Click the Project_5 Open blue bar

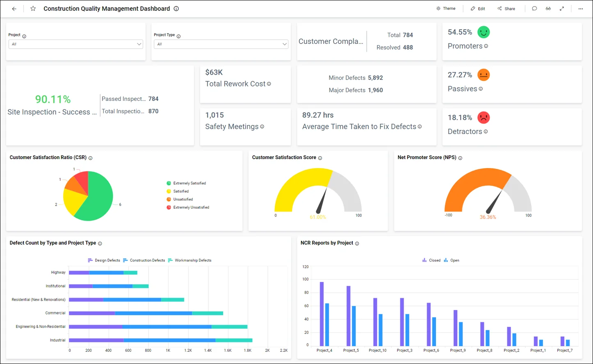click(x=354, y=326)
